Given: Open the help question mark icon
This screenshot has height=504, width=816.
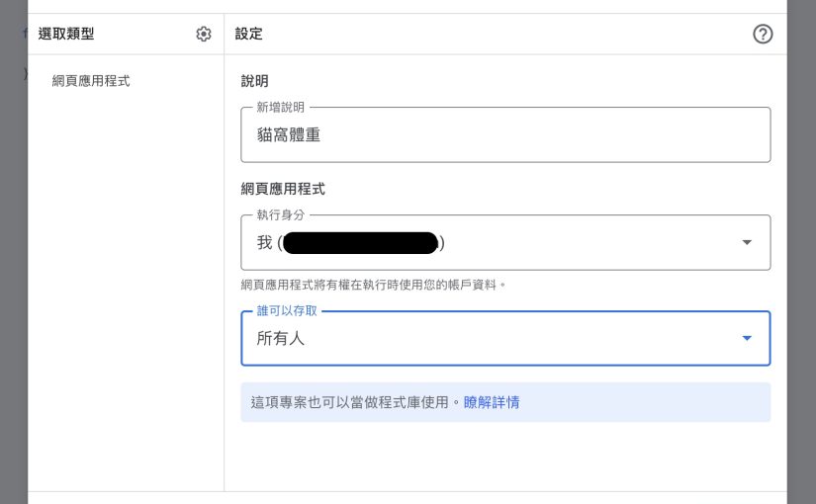Looking at the screenshot, I should click(x=763, y=35).
